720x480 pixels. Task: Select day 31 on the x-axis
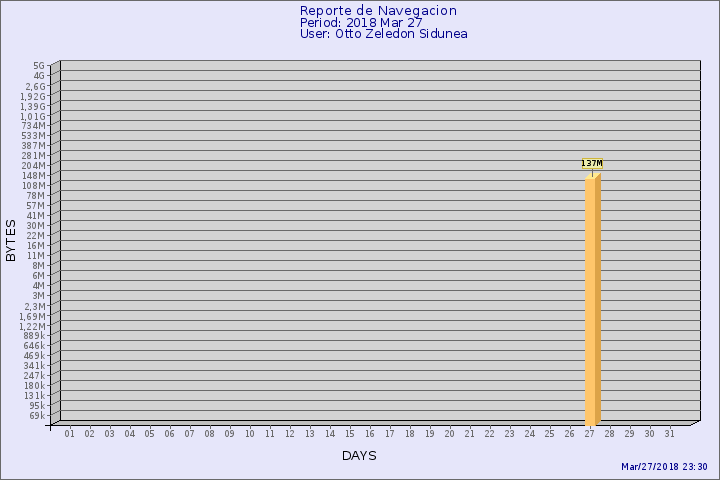[x=670, y=434]
